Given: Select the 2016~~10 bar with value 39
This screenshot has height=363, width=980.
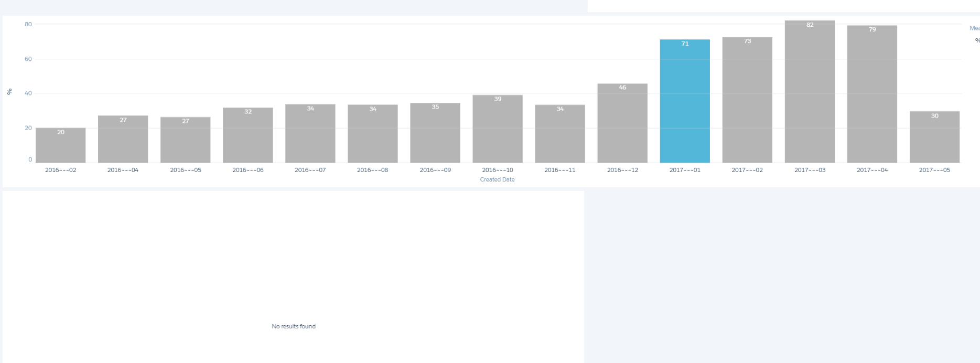Looking at the screenshot, I should (x=498, y=129).
